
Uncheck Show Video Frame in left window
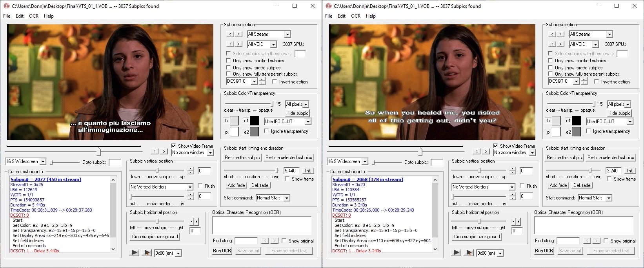tap(173, 146)
